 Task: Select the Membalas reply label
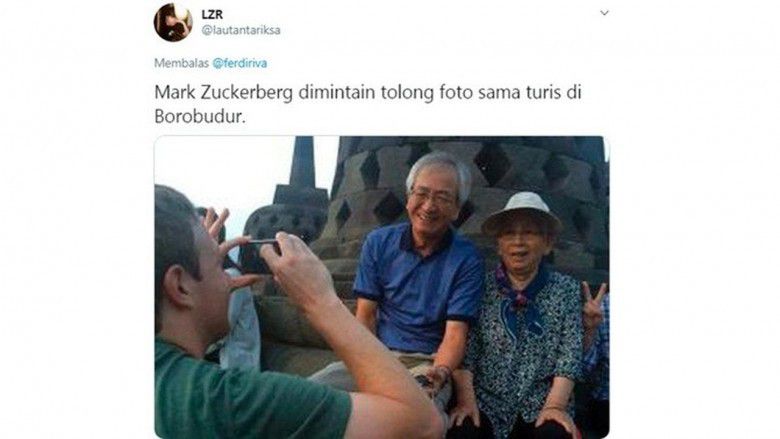(181, 63)
